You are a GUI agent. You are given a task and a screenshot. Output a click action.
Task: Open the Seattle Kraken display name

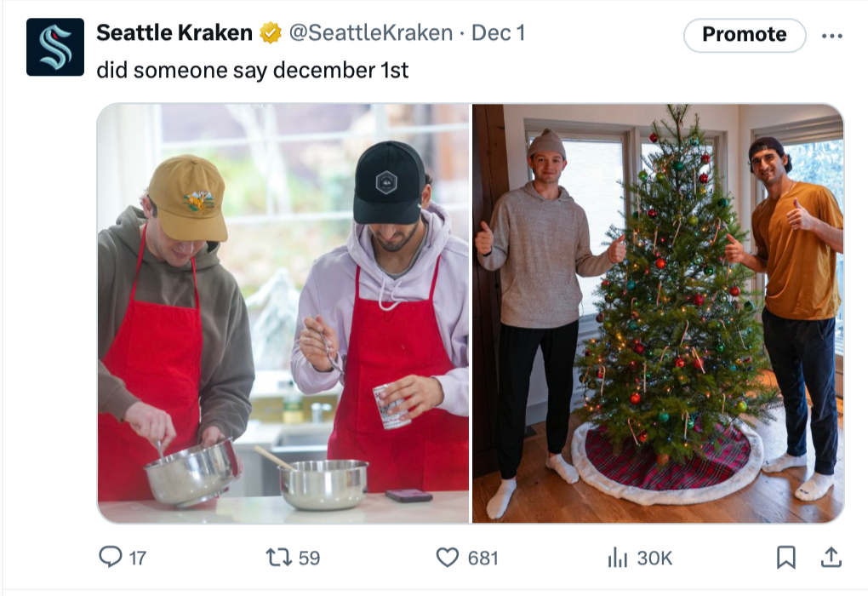click(x=174, y=33)
